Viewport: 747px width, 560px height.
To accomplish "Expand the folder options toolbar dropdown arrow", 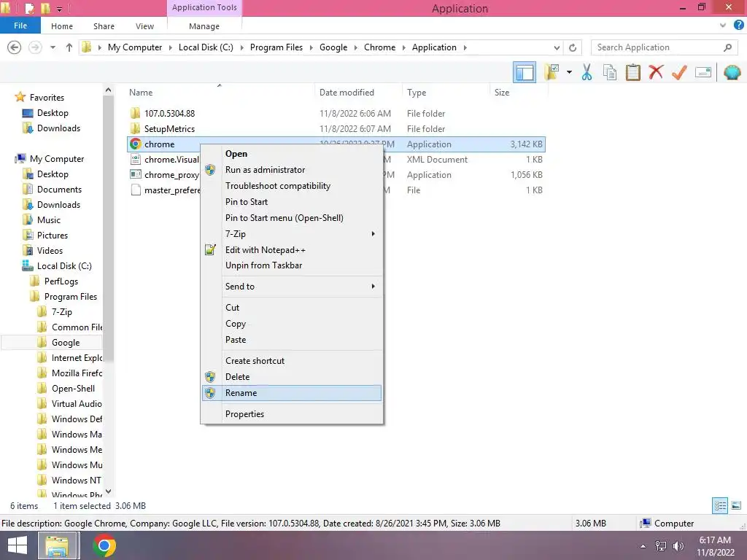I will (x=569, y=73).
